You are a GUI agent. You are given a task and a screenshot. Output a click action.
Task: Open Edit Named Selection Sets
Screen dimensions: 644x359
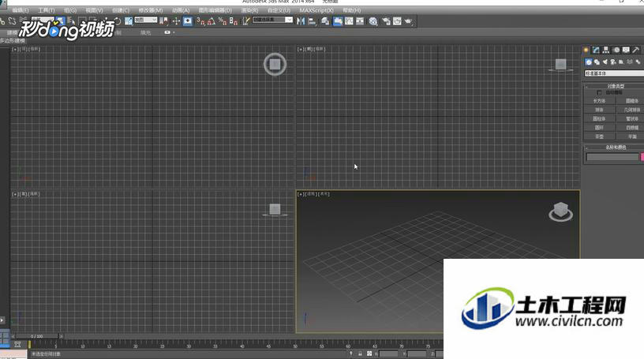[x=246, y=21]
